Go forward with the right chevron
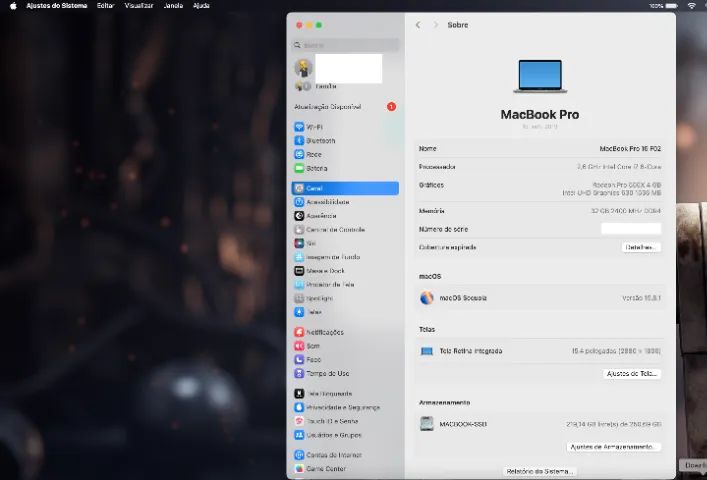This screenshot has width=707, height=480. coord(436,25)
